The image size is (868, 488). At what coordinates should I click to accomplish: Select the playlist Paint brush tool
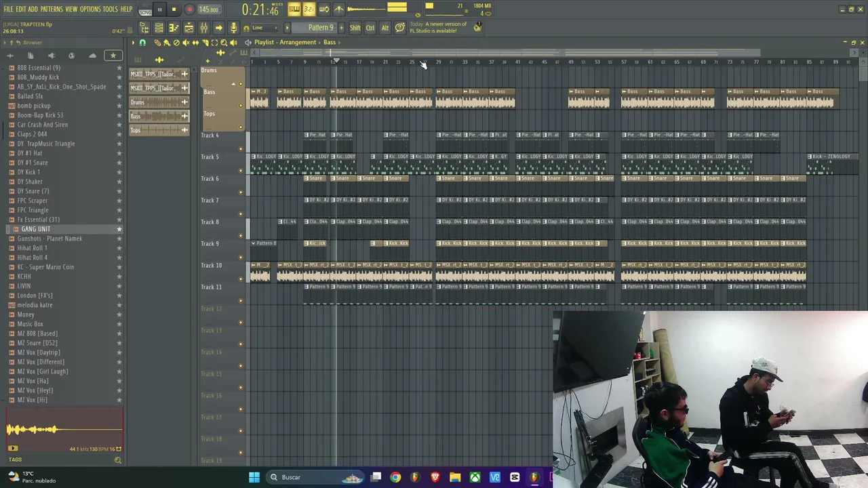(167, 43)
